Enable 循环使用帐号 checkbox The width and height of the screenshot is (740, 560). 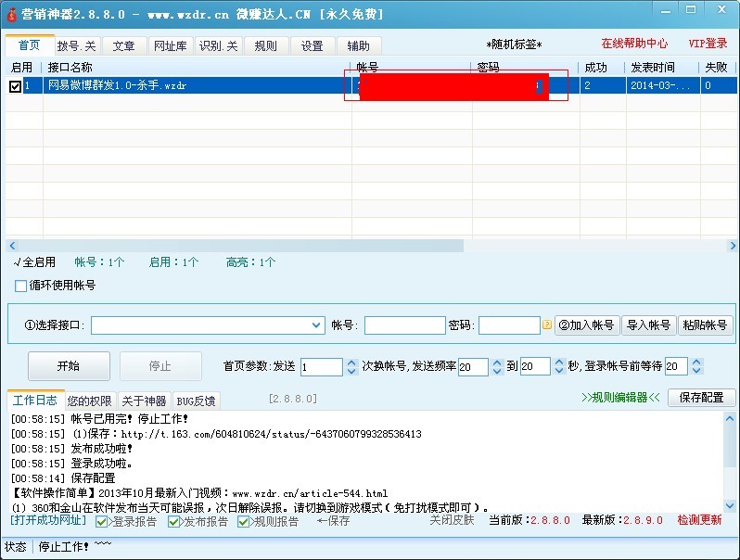click(x=20, y=286)
